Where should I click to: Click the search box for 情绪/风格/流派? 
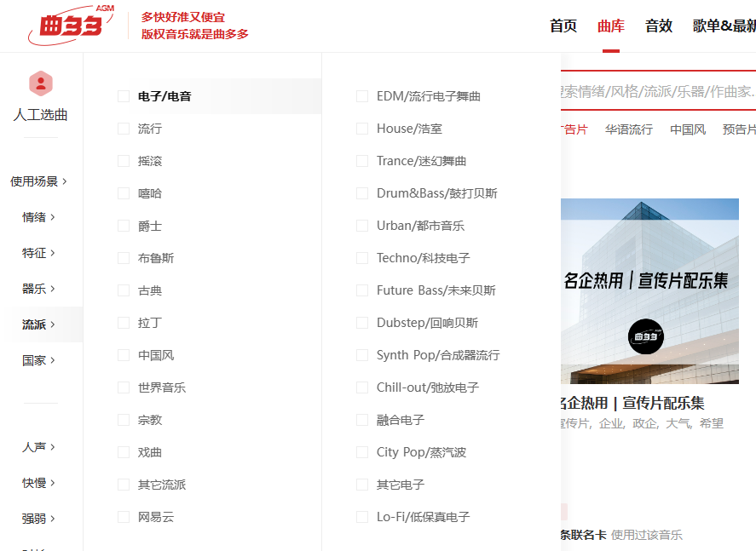658,91
